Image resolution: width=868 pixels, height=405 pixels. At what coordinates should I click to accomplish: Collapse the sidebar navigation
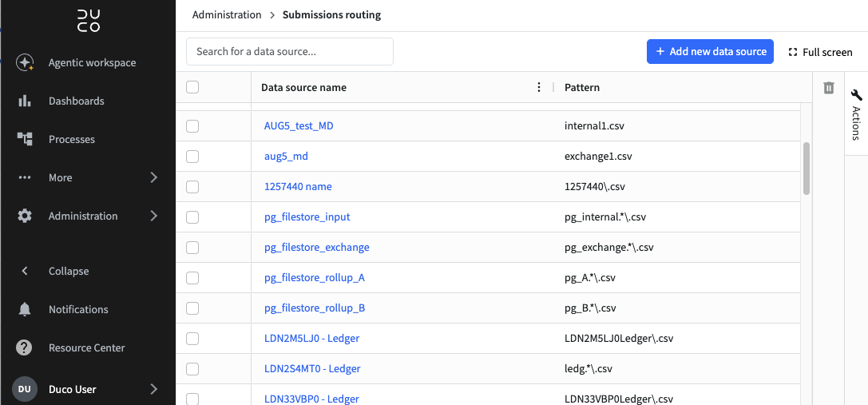(x=69, y=271)
